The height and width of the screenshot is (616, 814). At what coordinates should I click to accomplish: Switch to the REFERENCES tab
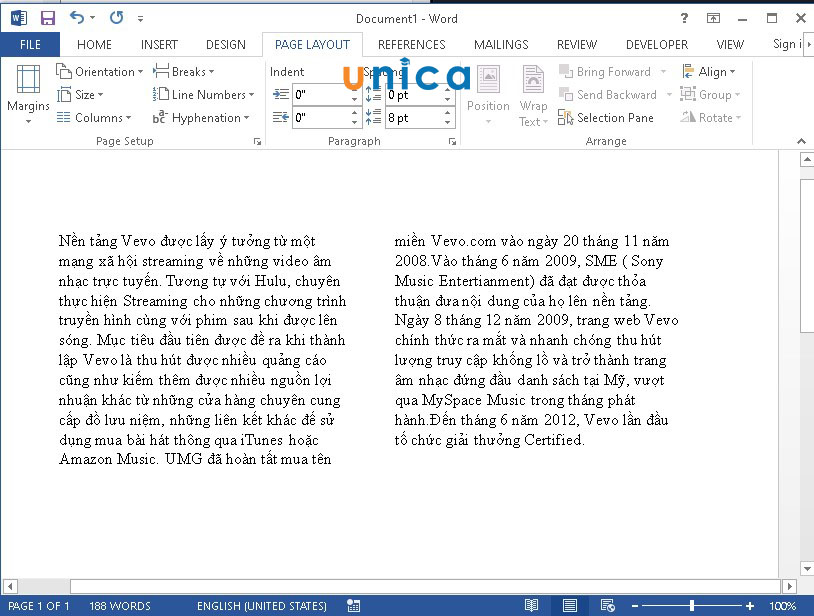coord(412,45)
